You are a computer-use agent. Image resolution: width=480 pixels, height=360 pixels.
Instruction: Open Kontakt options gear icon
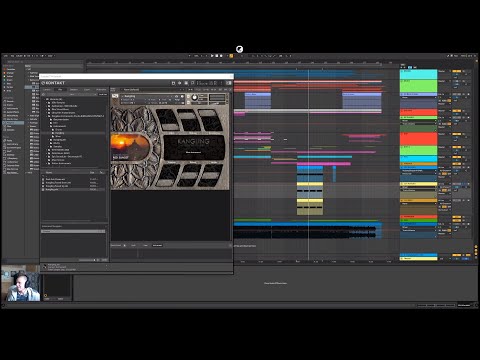point(180,83)
